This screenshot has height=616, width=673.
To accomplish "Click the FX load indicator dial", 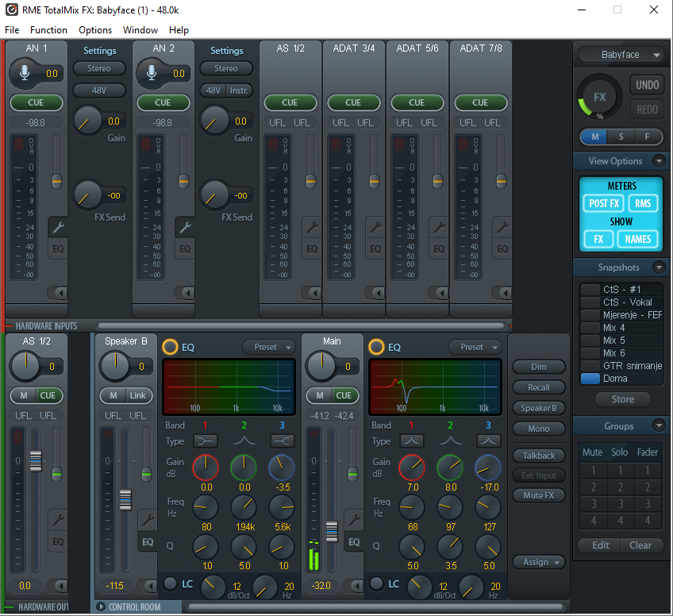I will point(599,98).
